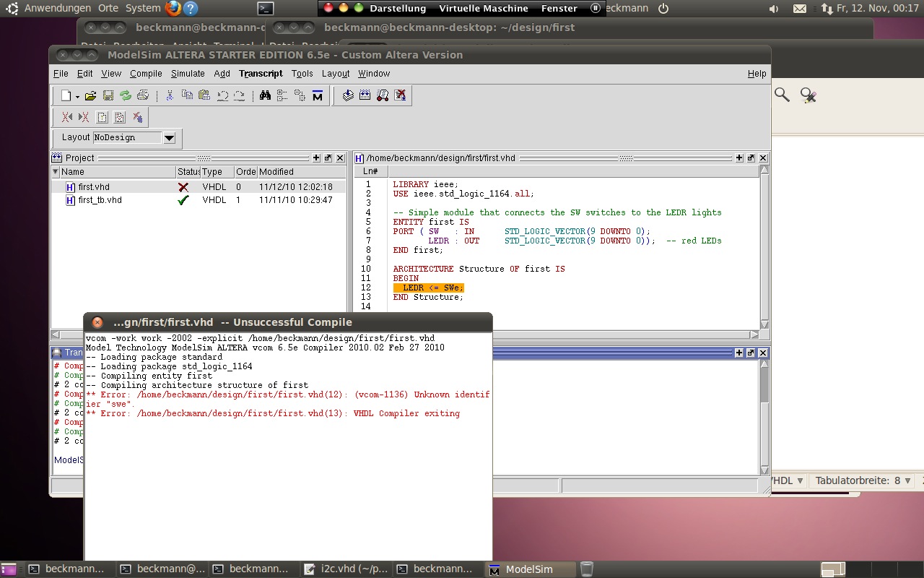Open the View menu

[x=111, y=74]
